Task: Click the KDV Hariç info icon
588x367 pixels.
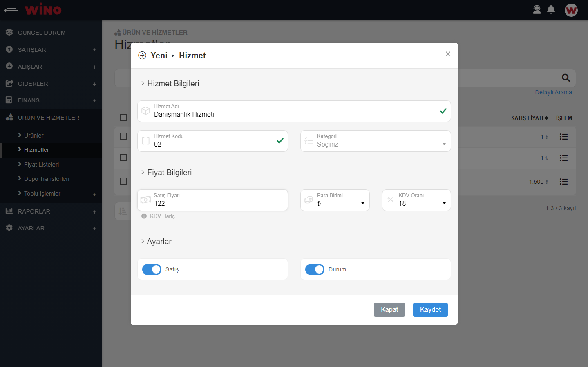Action: 144,216
